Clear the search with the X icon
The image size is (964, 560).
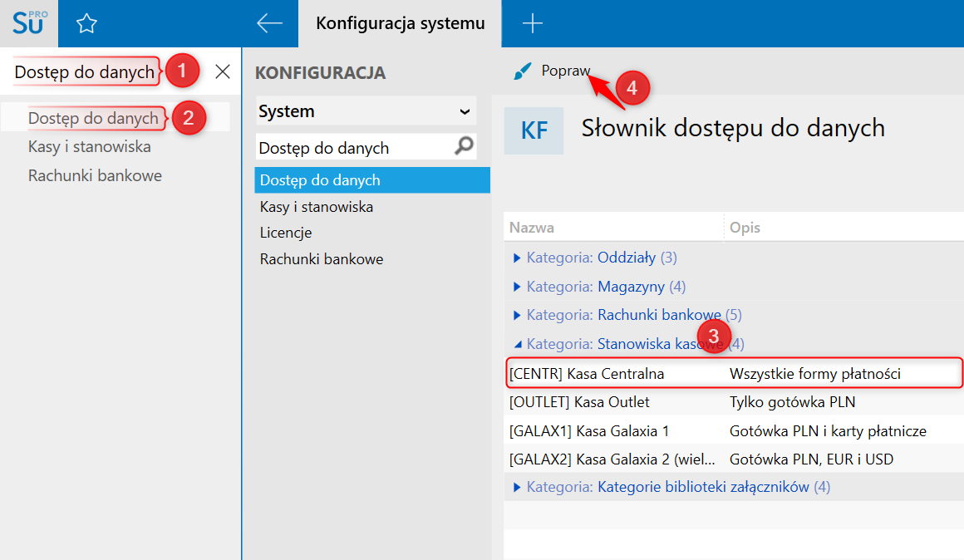coord(223,71)
